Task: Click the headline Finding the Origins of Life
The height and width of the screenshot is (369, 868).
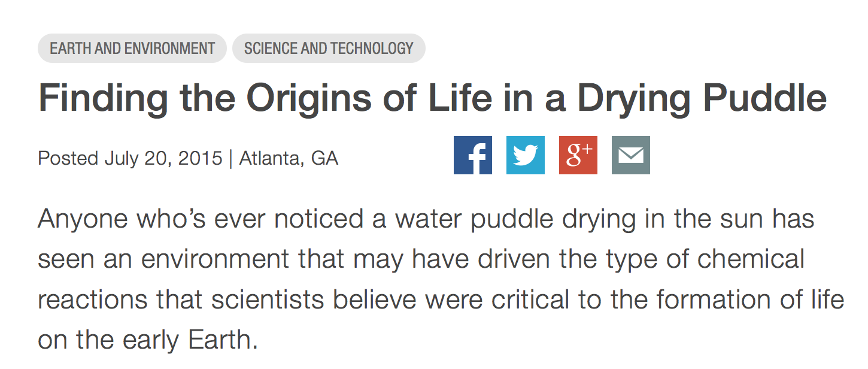Action: [x=432, y=99]
